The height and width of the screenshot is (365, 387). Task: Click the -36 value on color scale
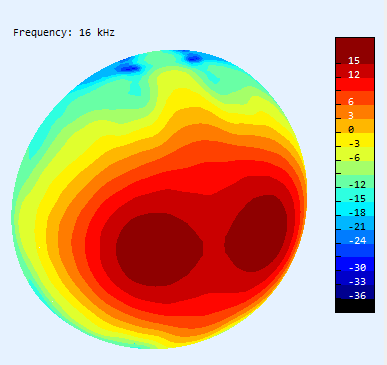[357, 296]
